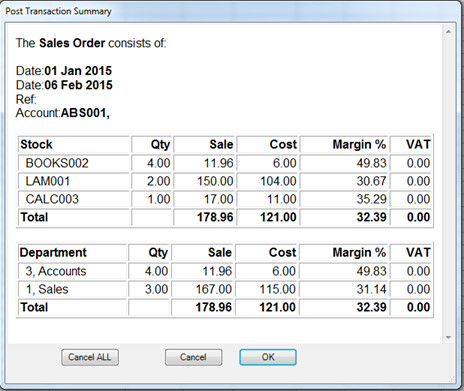The width and height of the screenshot is (464, 391).
Task: Select the CALC003 stock cell
Action: tap(74, 199)
